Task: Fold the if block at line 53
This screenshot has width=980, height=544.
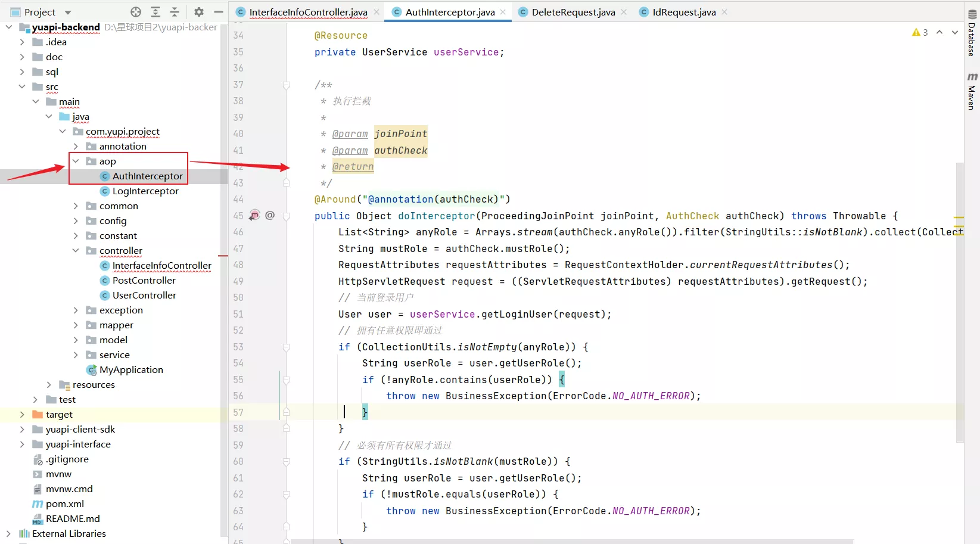Action: [x=286, y=347]
